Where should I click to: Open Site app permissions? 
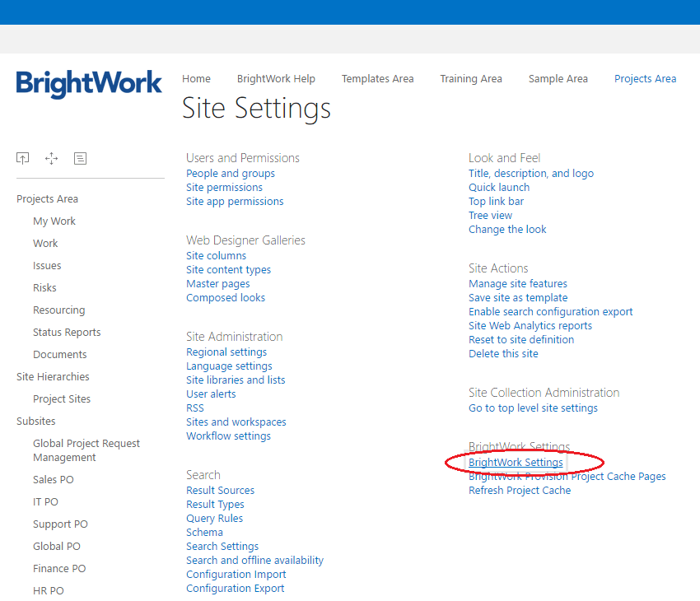click(x=235, y=202)
